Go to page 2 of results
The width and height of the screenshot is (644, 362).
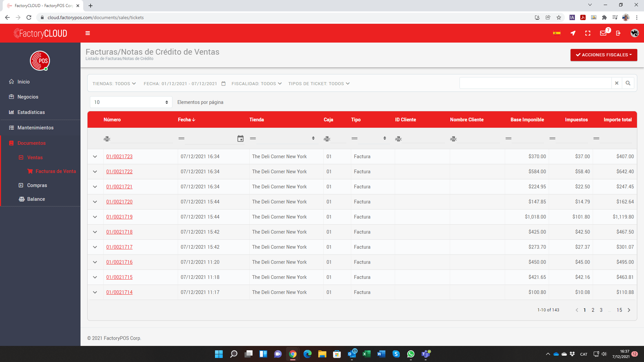pyautogui.click(x=593, y=310)
